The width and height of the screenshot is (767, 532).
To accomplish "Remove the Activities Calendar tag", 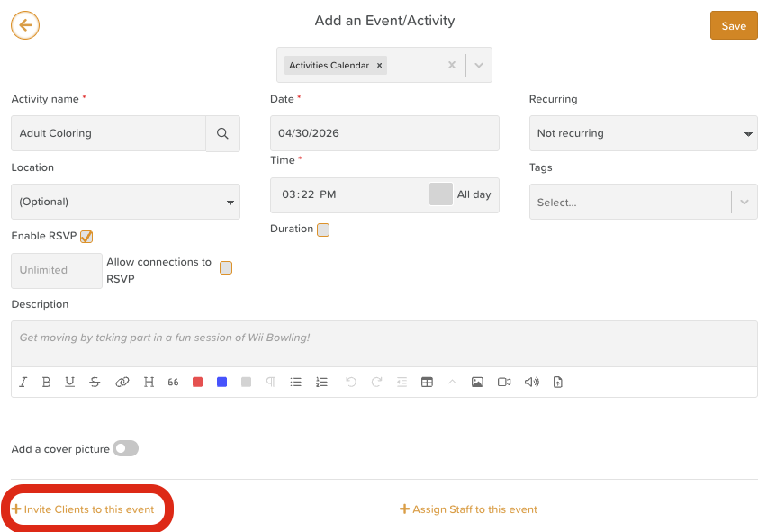I will (379, 65).
